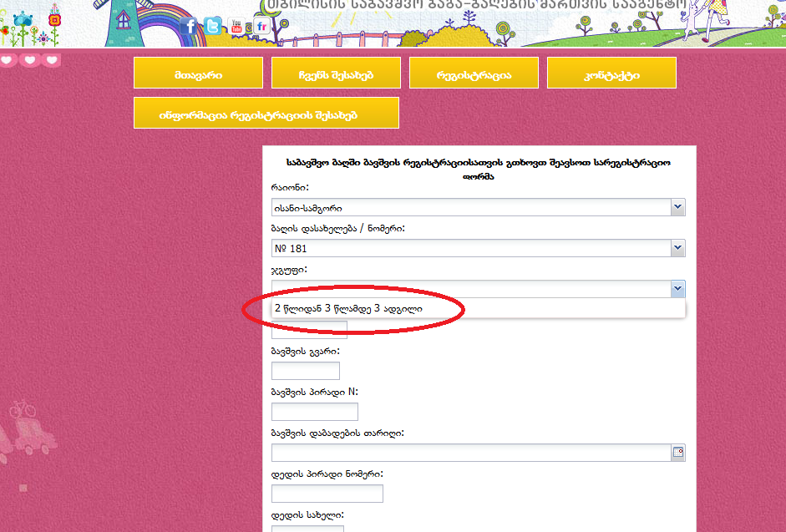The height and width of the screenshot is (532, 786).
Task: Open ინფორმაცია რეგისტრაციის შესახებ menu item
Action: tap(266, 113)
